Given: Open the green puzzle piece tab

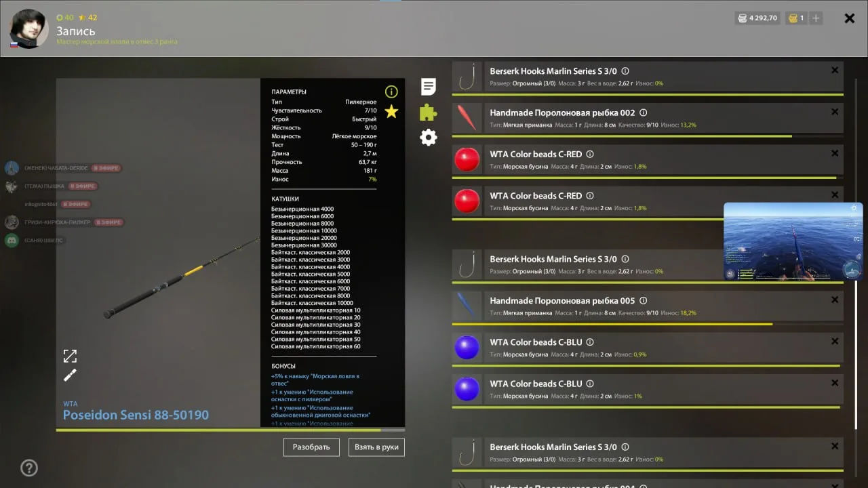Looking at the screenshot, I should 428,112.
